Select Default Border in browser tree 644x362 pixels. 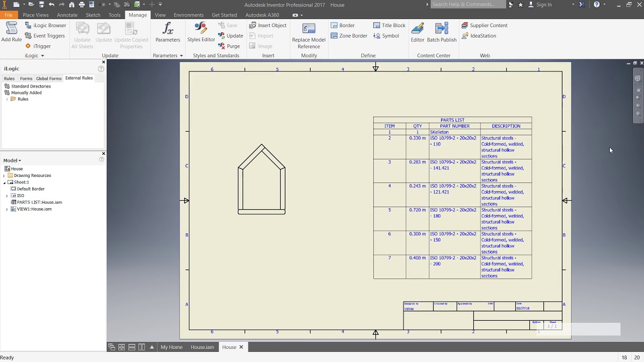coord(28,189)
